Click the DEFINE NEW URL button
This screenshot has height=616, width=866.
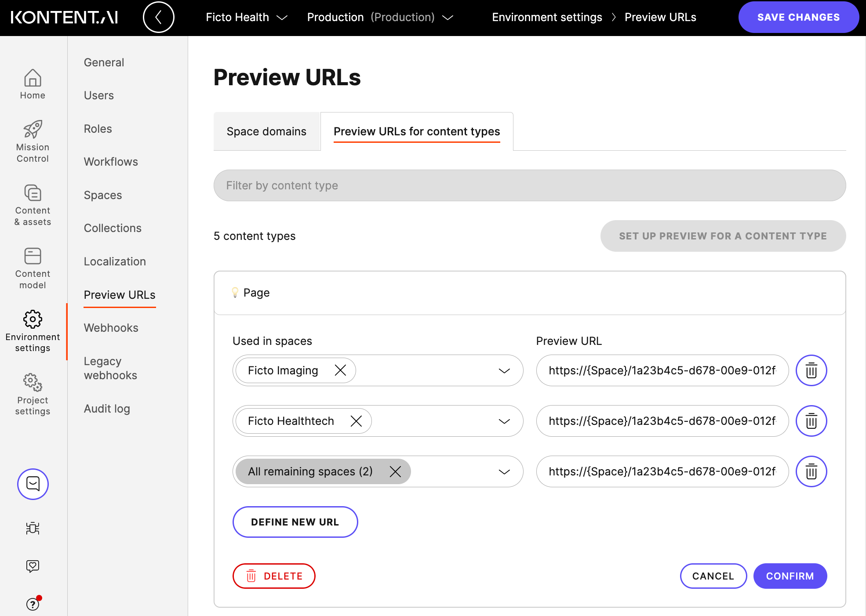tap(295, 522)
